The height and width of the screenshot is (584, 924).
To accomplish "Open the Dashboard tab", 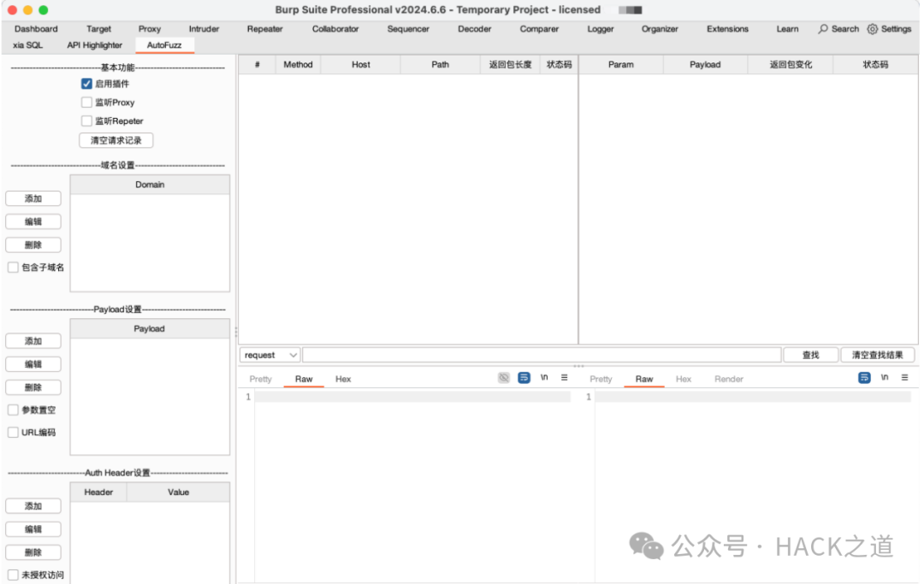I will point(36,29).
